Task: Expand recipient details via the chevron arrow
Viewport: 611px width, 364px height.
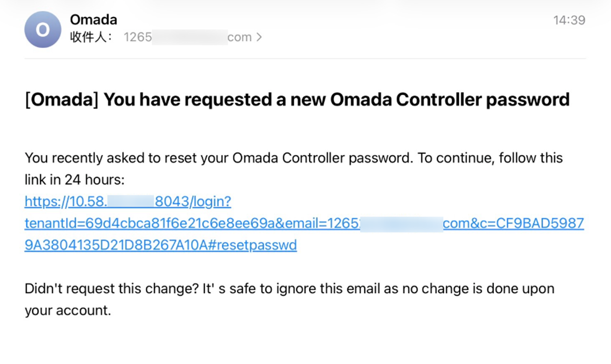Action: (x=260, y=37)
